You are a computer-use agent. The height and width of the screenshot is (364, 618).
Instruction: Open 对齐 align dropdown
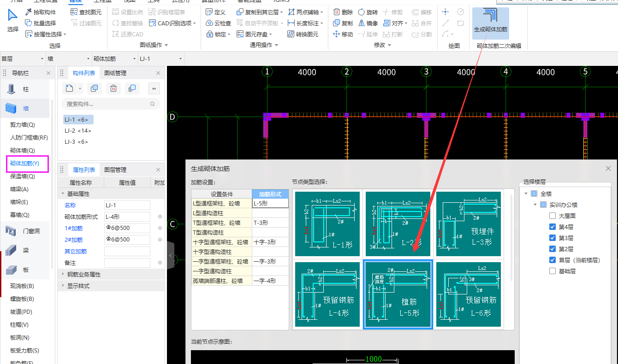point(395,23)
